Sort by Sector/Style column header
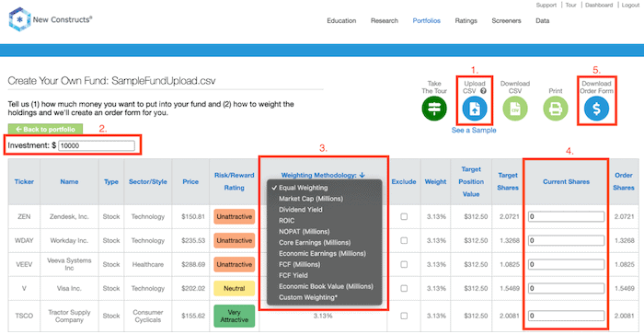 (x=148, y=181)
